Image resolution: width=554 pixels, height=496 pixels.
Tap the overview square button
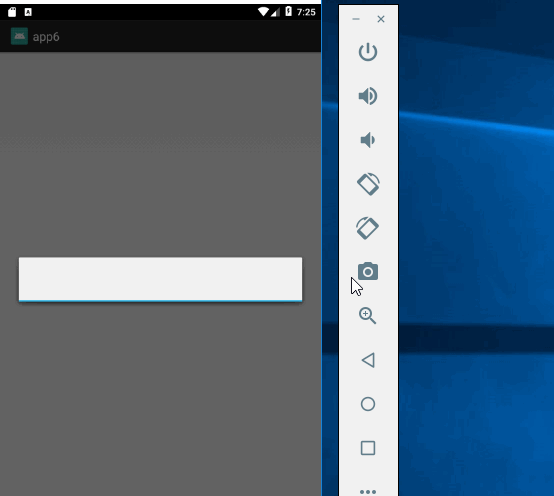pyautogui.click(x=368, y=448)
